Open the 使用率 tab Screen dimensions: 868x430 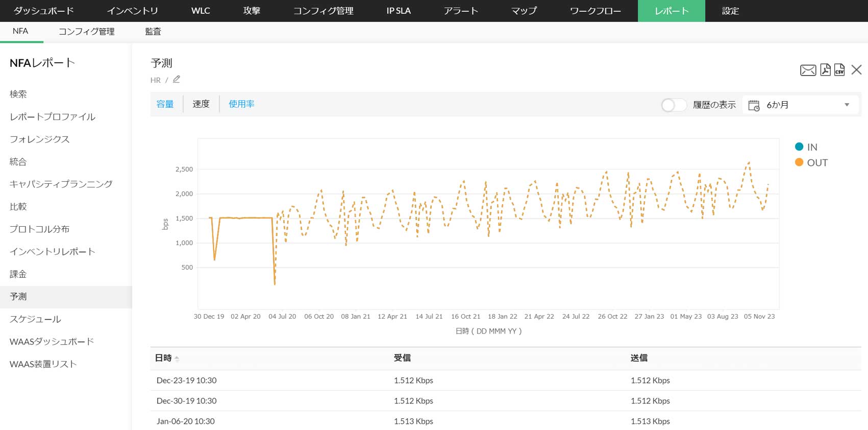(x=241, y=104)
